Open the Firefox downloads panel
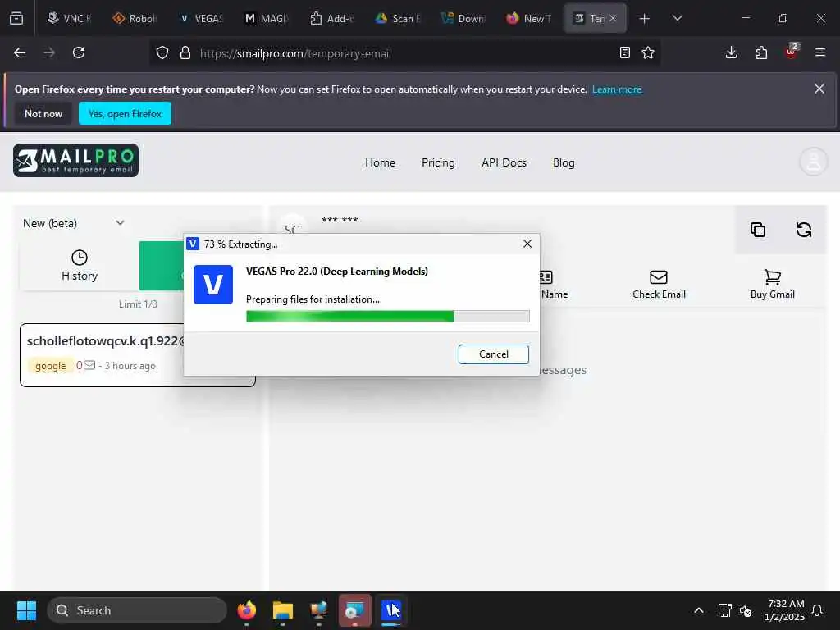 click(731, 53)
